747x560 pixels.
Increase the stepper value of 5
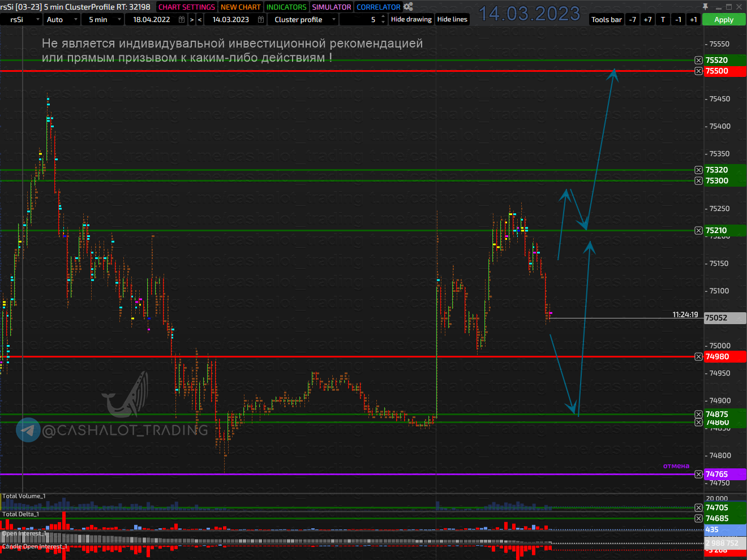pyautogui.click(x=383, y=16)
